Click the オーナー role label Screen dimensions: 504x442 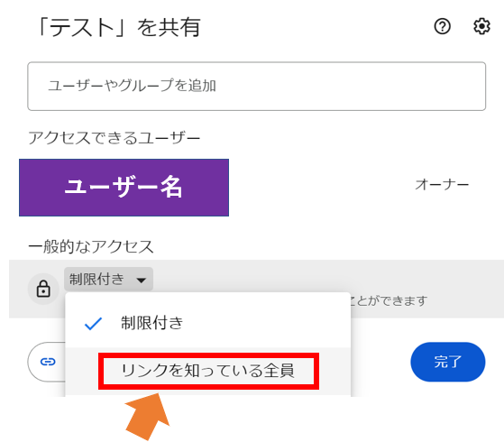point(442,185)
